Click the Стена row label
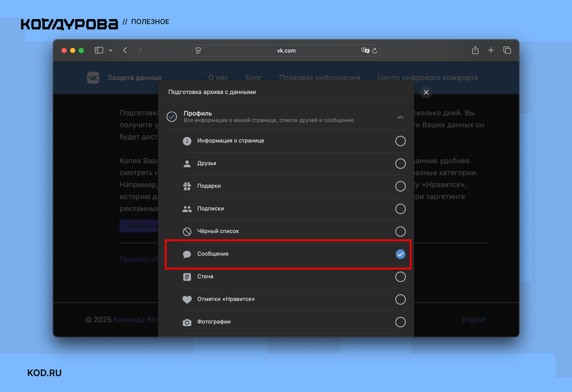This screenshot has width=572, height=392. pyautogui.click(x=205, y=276)
